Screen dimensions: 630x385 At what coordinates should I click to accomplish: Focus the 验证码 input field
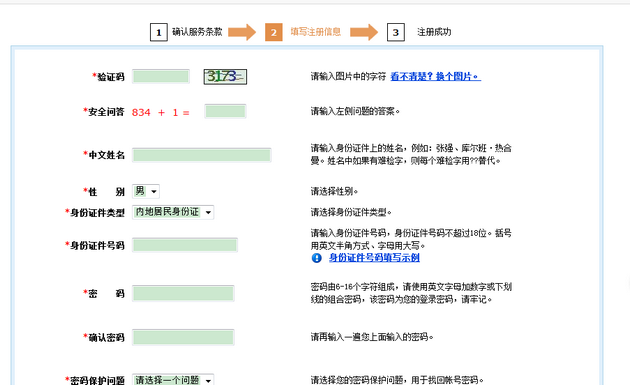point(161,76)
